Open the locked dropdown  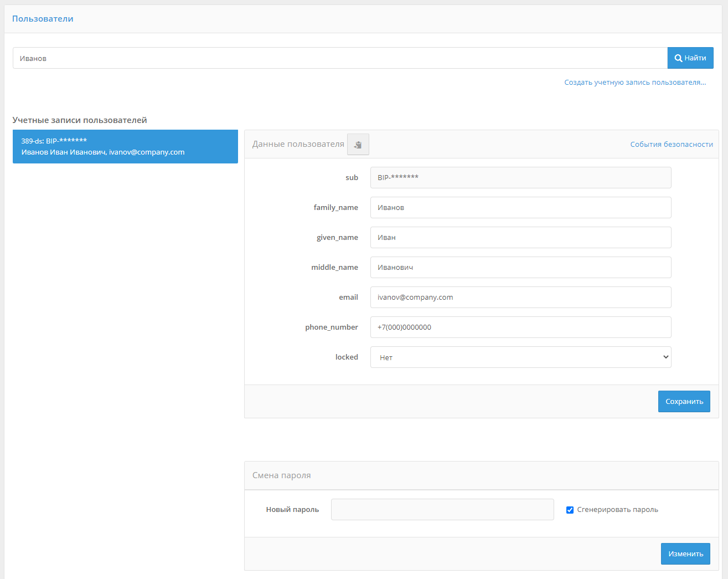[x=520, y=357]
